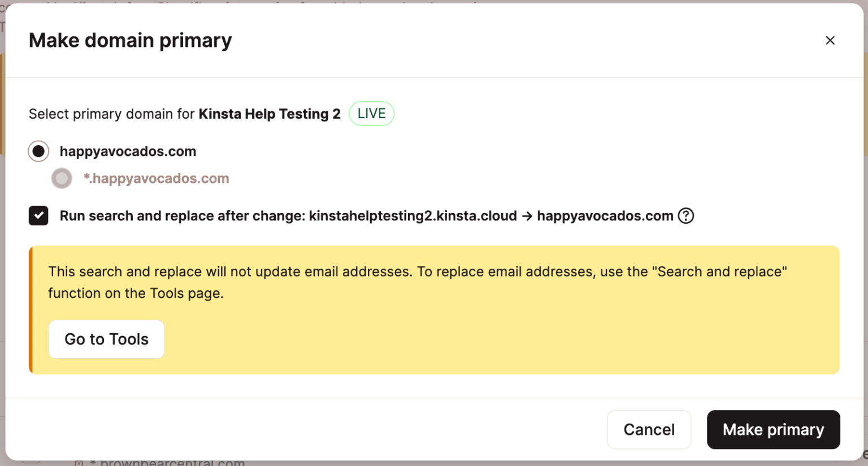Click the Kinsta Help Testing 2 site name

269,114
